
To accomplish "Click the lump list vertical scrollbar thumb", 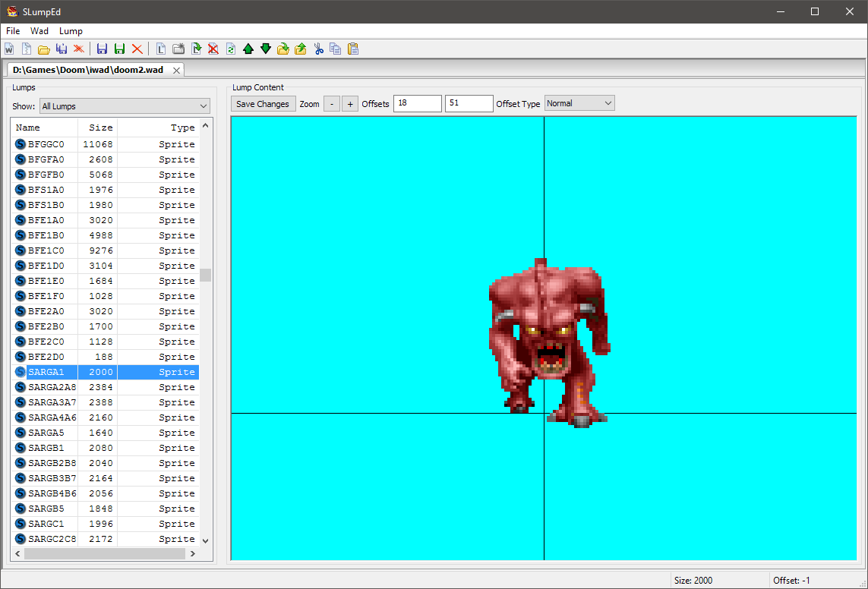I will click(205, 275).
